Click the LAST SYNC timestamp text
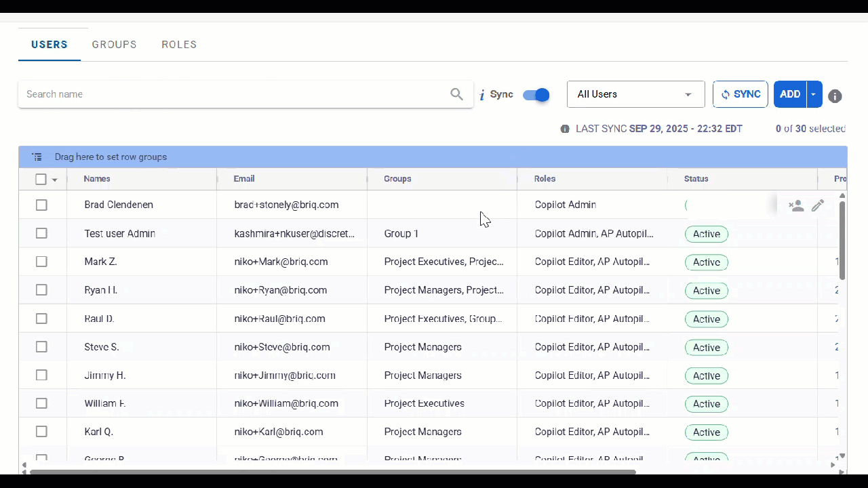Image resolution: width=868 pixels, height=488 pixels. (659, 129)
